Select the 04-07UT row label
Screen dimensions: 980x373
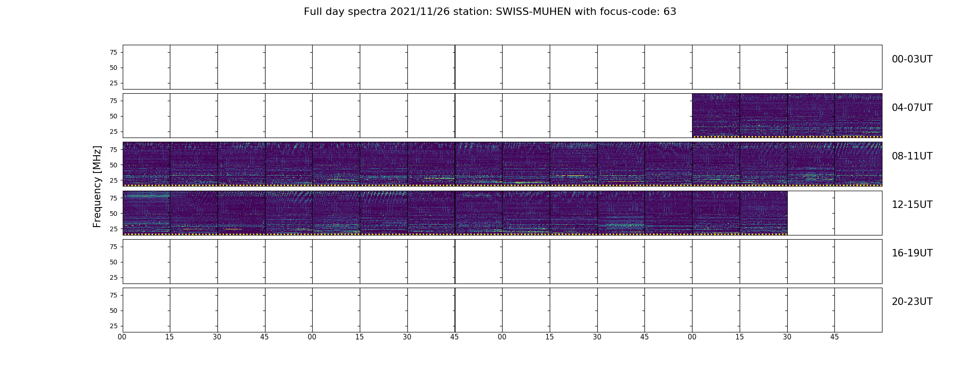(x=912, y=108)
